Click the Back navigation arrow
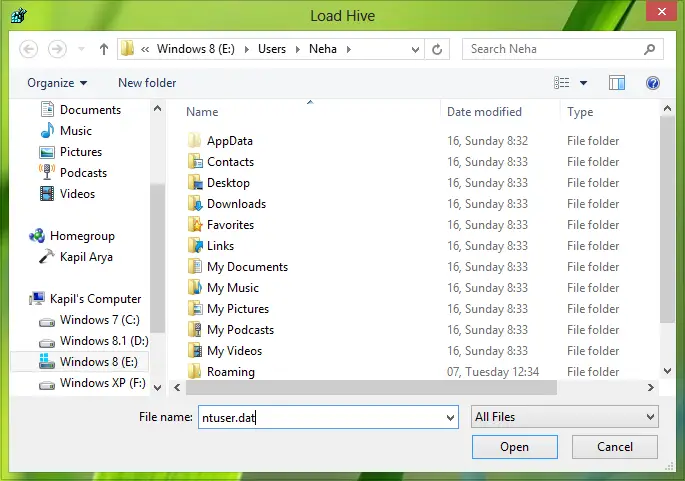685x481 pixels. click(x=29, y=49)
